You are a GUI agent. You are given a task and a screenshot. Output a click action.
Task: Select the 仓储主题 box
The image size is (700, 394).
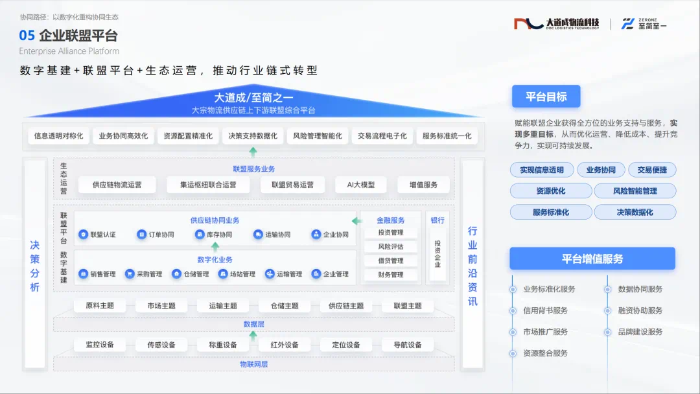click(x=285, y=306)
